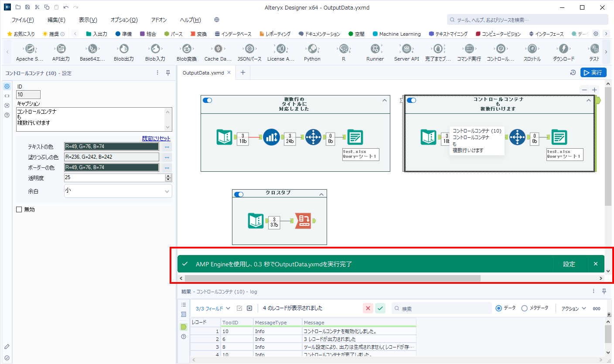614x364 pixels.
Task: Toggle the 複数行のタイトル container on/off switch
Action: [208, 100]
